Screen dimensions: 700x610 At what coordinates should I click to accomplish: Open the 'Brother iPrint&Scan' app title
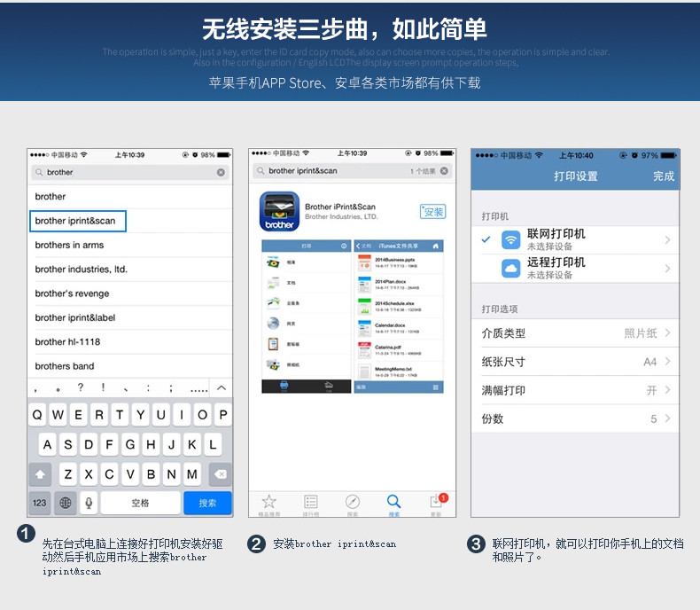pyautogui.click(x=340, y=207)
